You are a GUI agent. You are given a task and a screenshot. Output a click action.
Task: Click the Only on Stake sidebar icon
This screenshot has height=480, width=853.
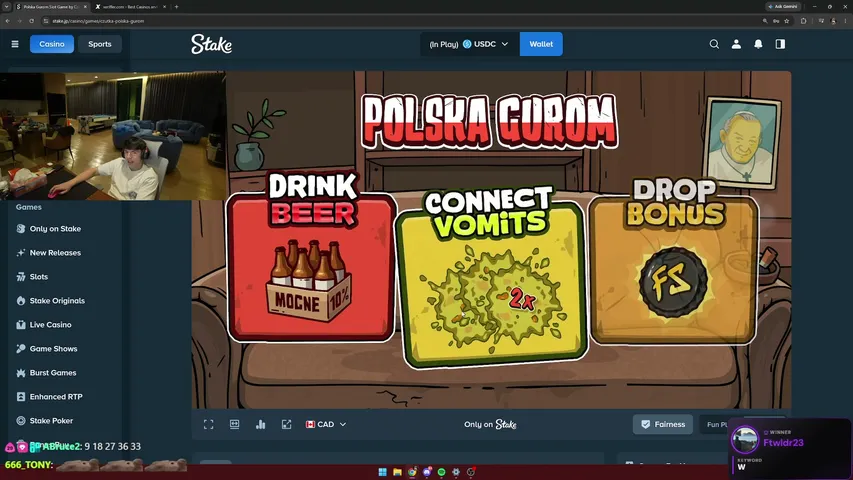(21, 229)
